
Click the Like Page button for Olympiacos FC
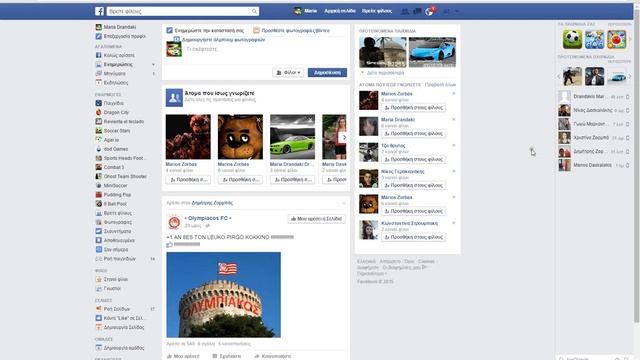tap(317, 219)
